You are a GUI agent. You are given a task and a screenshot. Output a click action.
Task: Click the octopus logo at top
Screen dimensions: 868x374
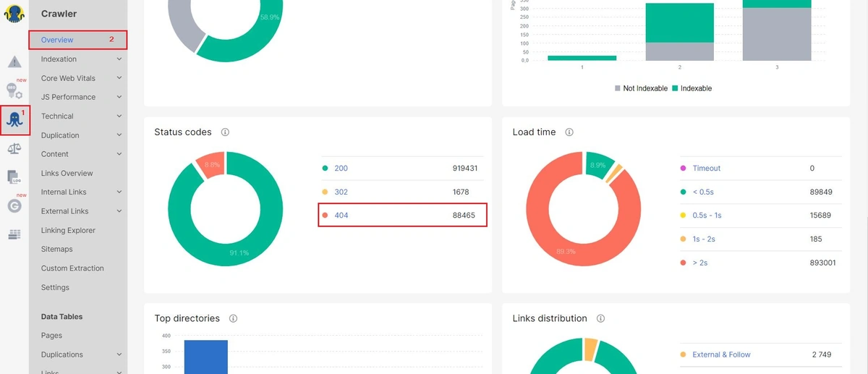point(14,14)
